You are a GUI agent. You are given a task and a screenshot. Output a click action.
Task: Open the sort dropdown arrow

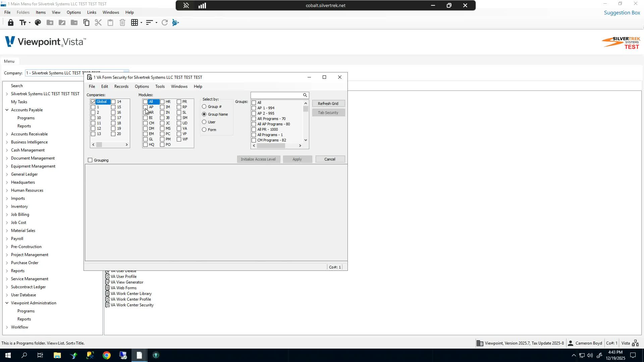tap(156, 23)
